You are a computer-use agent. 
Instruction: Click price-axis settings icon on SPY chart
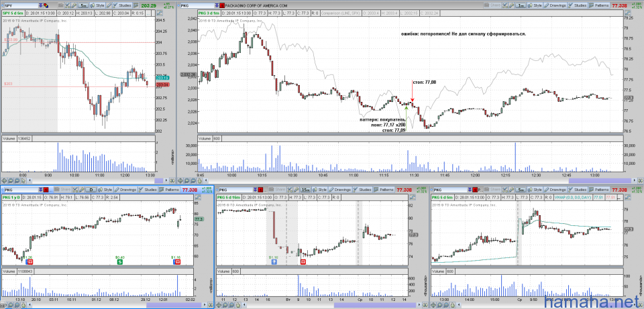click(160, 12)
